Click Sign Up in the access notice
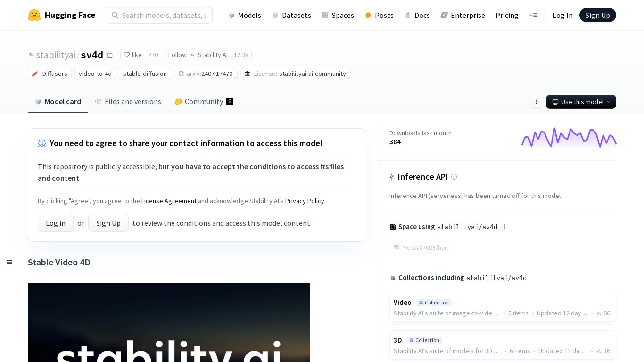 pyautogui.click(x=108, y=223)
